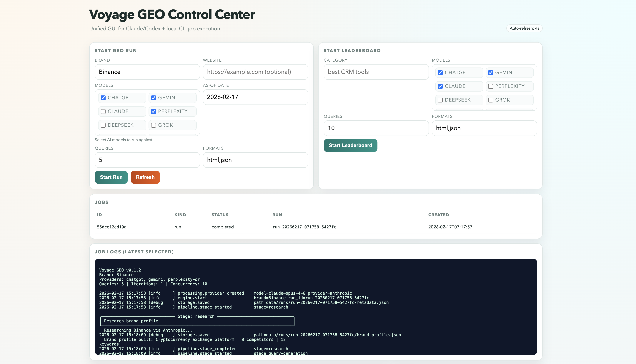Uncheck GEMINI in Leaderboard models
636x364 pixels.
click(x=491, y=73)
